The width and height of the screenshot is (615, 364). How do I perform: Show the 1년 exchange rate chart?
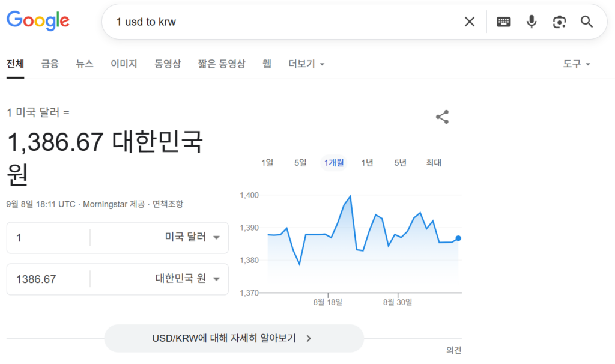coord(367,162)
